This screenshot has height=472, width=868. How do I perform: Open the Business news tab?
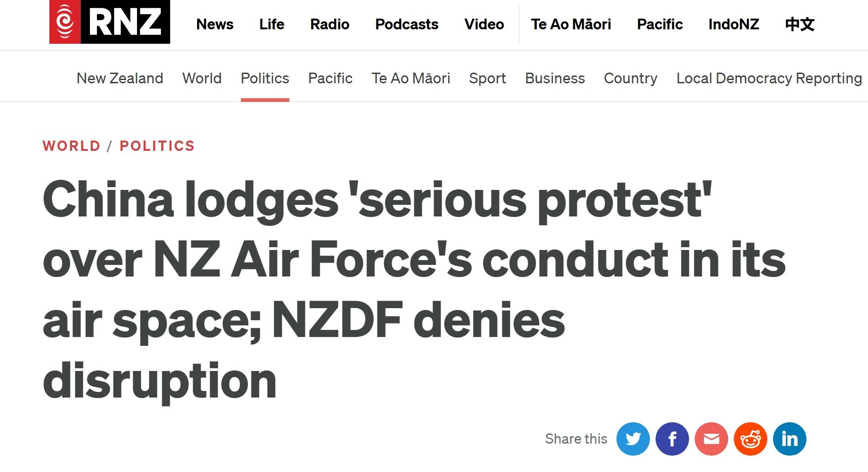tap(554, 78)
